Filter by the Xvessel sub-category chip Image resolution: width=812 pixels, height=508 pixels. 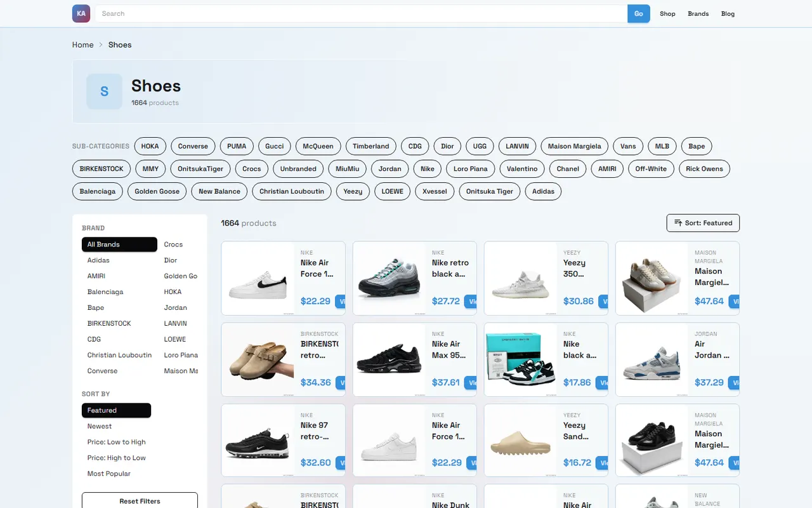(x=435, y=191)
